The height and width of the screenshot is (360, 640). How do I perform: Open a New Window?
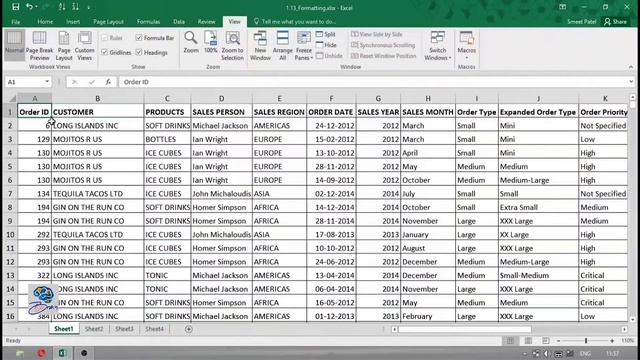[260, 46]
